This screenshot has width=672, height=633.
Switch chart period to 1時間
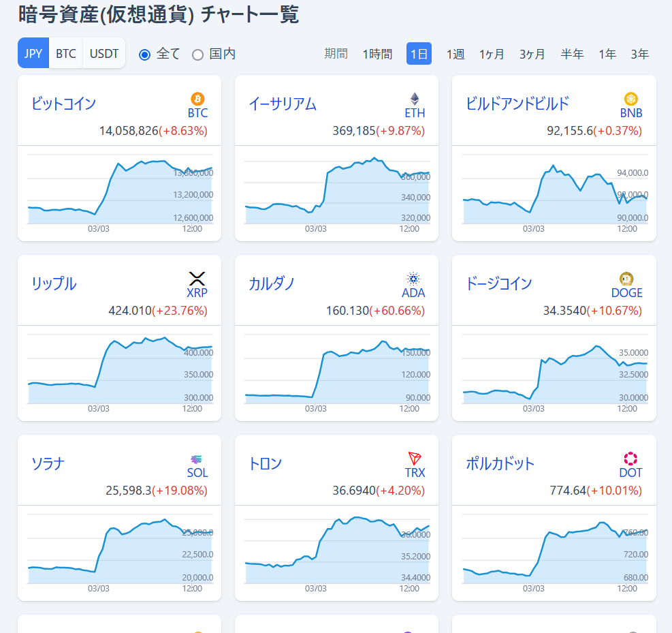(x=377, y=53)
